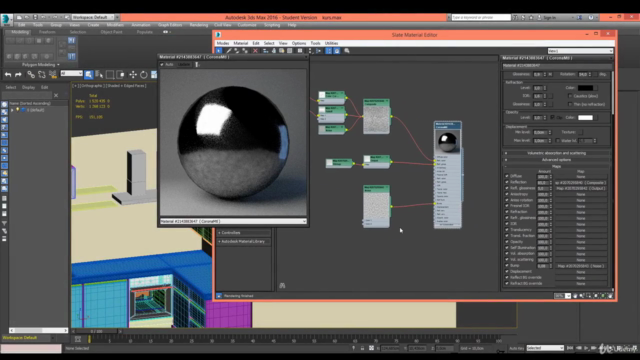Enable Thin (no refraction) checkbox

(x=570, y=104)
